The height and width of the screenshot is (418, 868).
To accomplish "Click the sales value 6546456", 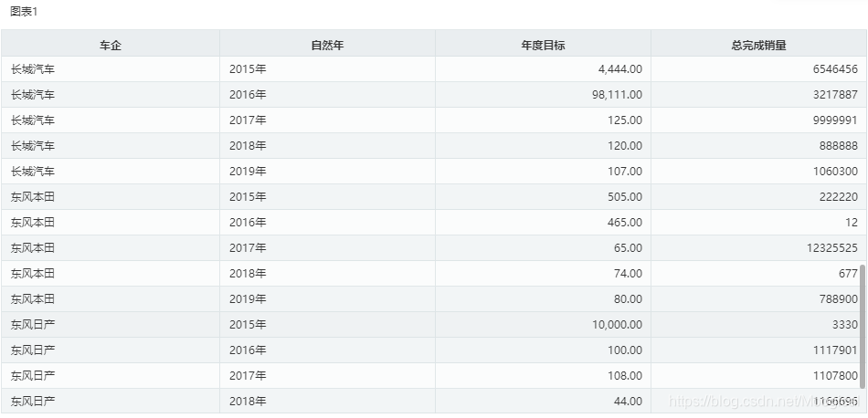I will click(835, 69).
